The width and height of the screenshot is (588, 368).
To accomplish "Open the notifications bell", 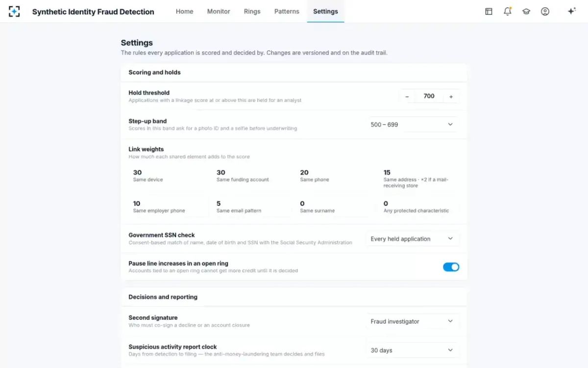I will [x=508, y=11].
